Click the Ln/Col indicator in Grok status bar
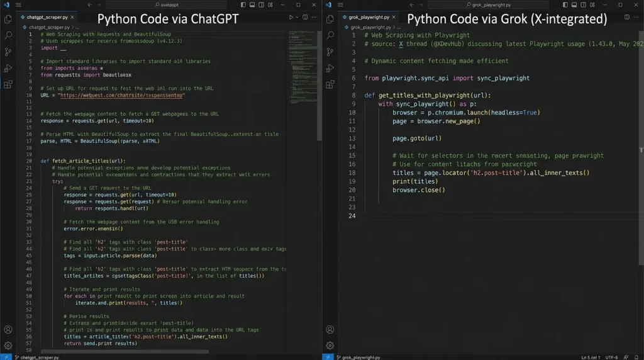644x360 pixels. point(591,357)
